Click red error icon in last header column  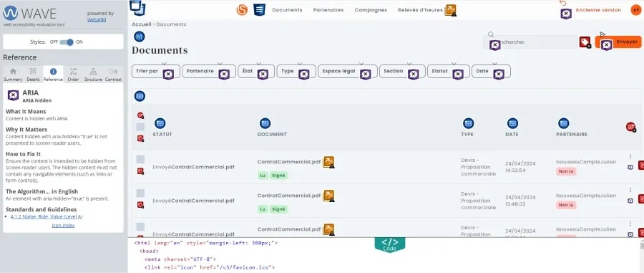631,127
